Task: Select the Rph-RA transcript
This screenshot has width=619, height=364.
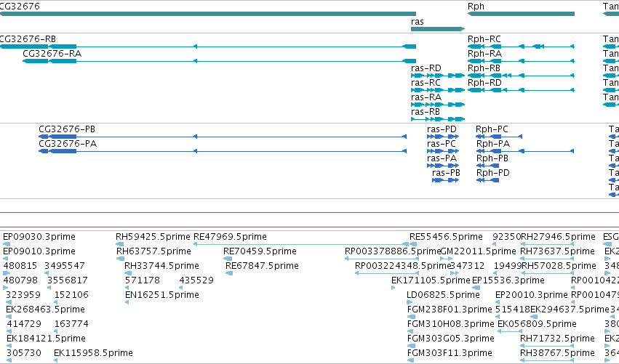Action: tap(521, 61)
